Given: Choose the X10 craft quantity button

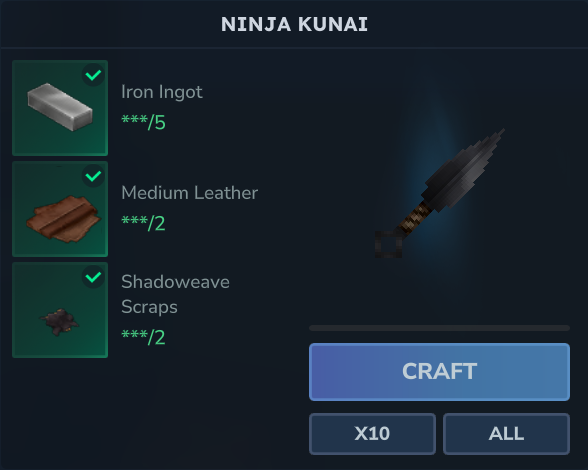Looking at the screenshot, I should click(x=372, y=434).
